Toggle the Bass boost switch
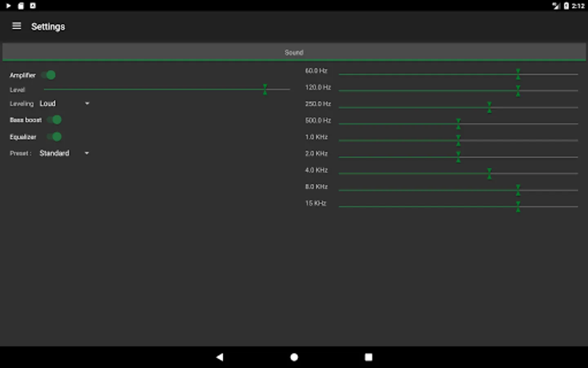The width and height of the screenshot is (588, 368). 54,120
